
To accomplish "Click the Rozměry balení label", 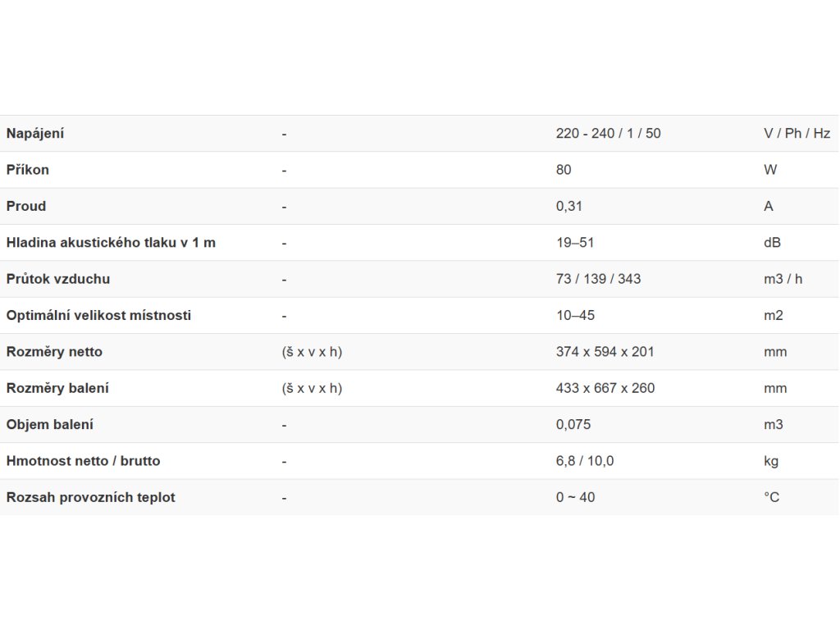I will [x=57, y=388].
